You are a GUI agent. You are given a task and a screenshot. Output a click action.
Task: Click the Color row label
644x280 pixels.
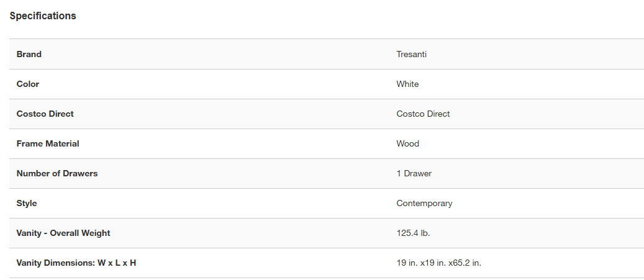[28, 84]
